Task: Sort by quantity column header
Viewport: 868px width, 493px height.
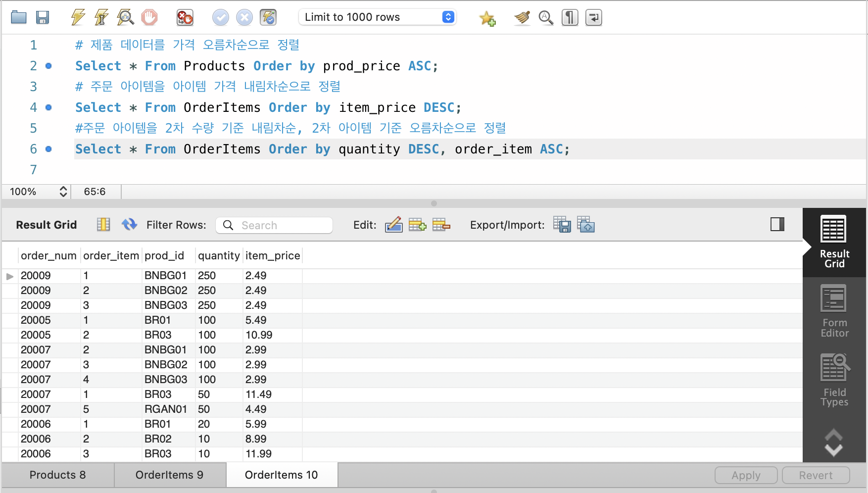Action: pos(219,256)
